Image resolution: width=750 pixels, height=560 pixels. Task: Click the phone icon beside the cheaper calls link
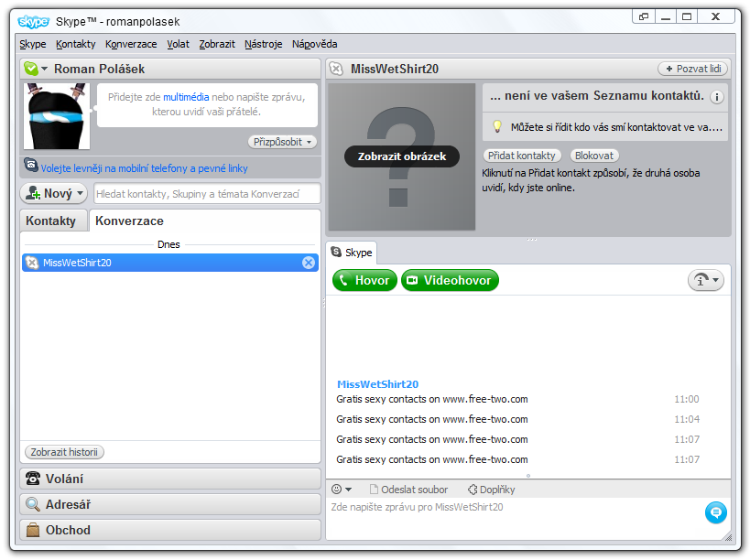coord(31,166)
